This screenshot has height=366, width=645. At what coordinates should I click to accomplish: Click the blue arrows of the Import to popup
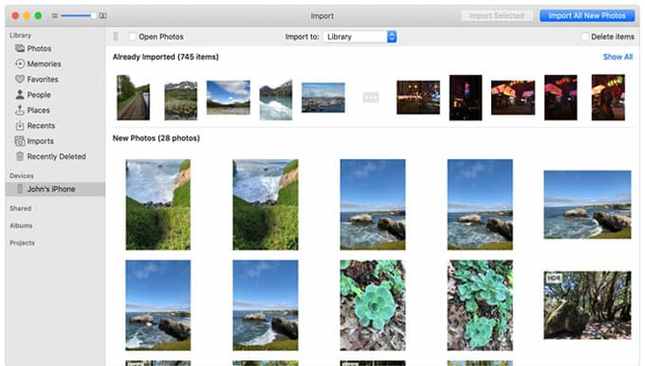(392, 37)
